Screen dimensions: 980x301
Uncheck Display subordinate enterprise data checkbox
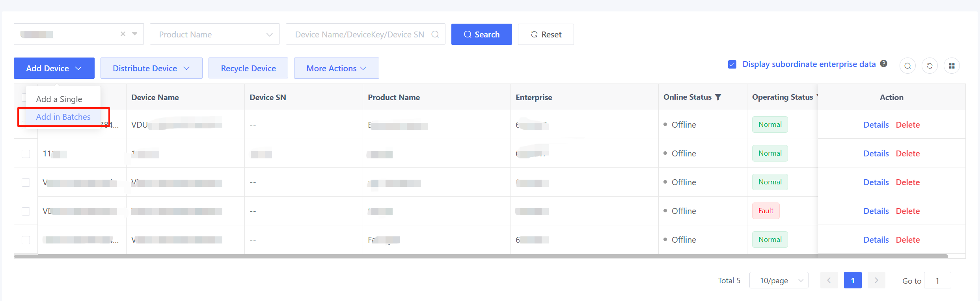(732, 64)
